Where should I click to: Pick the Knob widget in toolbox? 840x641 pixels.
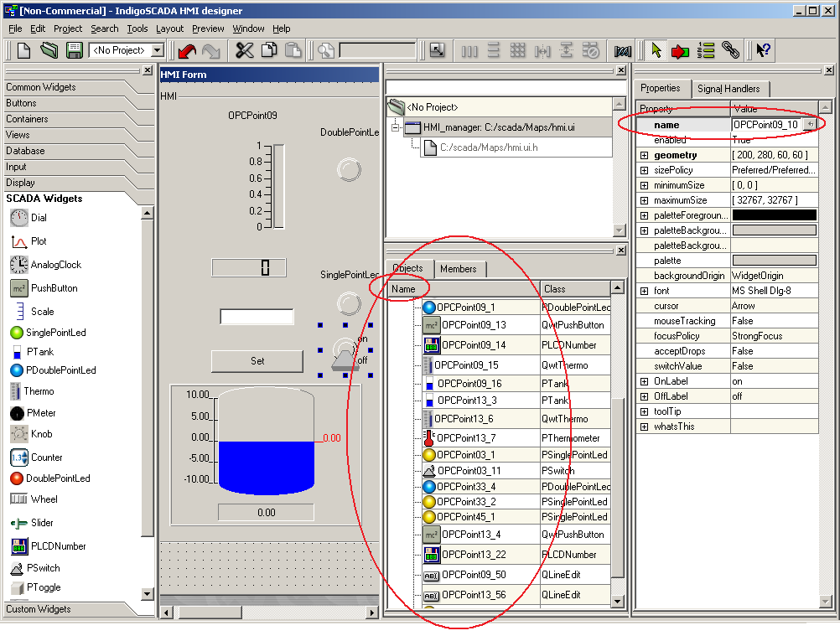(32, 434)
